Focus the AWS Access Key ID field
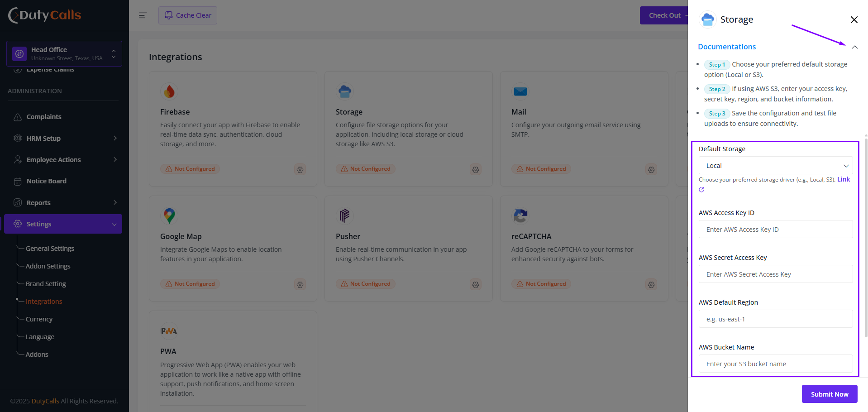Image resolution: width=868 pixels, height=412 pixels. pos(776,230)
